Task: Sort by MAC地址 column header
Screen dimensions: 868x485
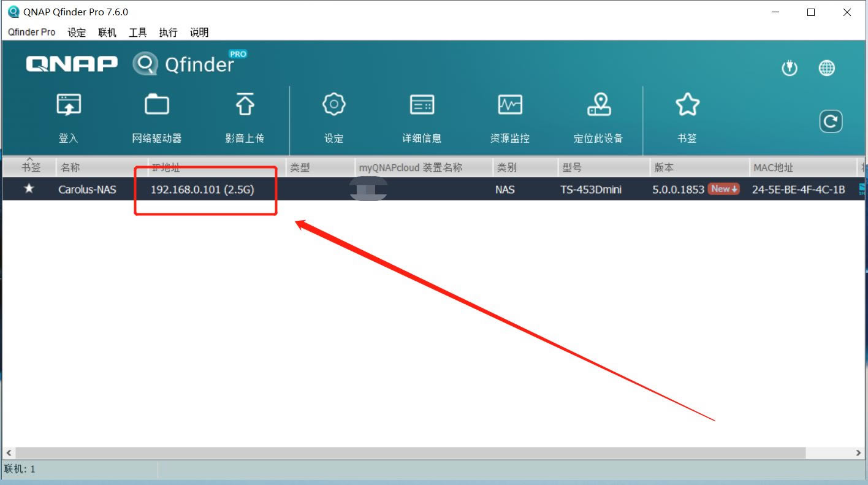Action: tap(802, 167)
